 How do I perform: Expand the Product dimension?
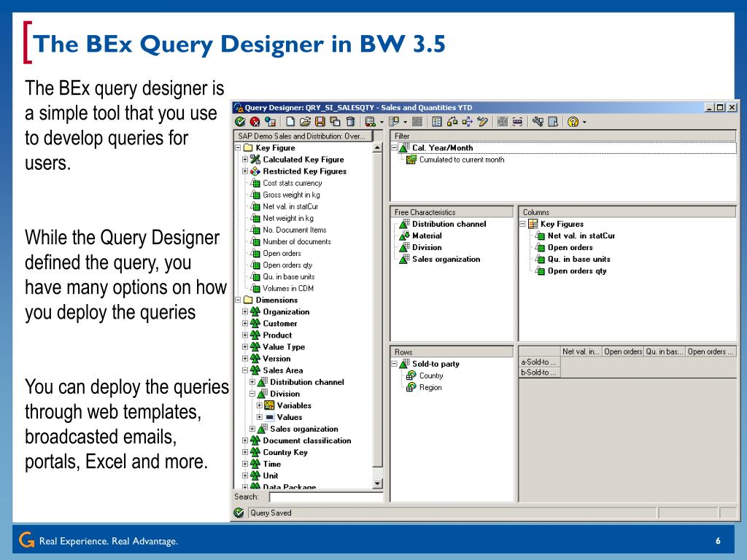point(245,335)
